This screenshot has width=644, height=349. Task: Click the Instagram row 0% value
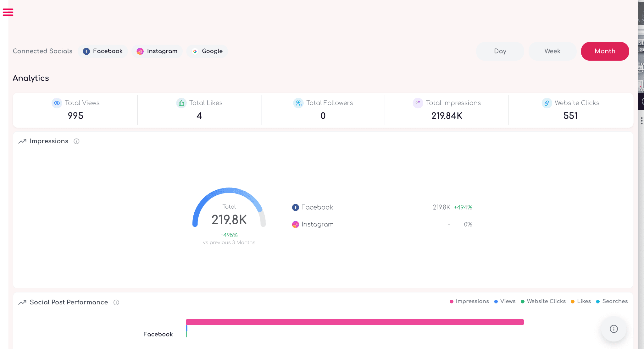pos(468,225)
